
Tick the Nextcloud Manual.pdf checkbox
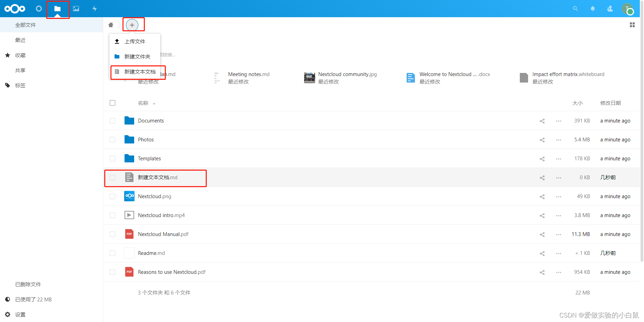tap(112, 234)
